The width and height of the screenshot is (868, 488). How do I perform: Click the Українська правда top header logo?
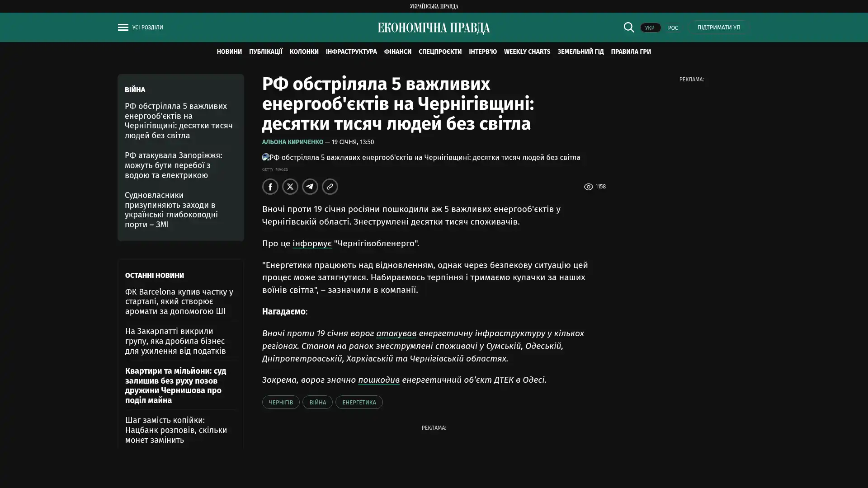(x=434, y=6)
